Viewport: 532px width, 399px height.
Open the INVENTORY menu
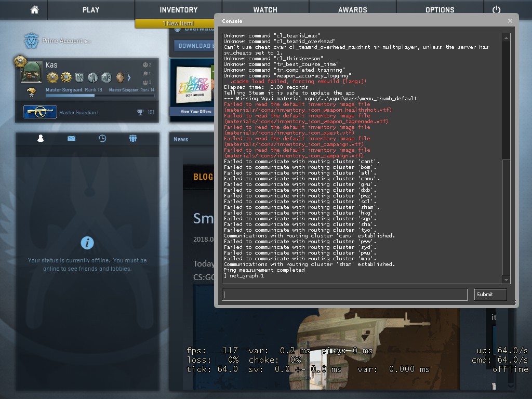click(x=178, y=10)
